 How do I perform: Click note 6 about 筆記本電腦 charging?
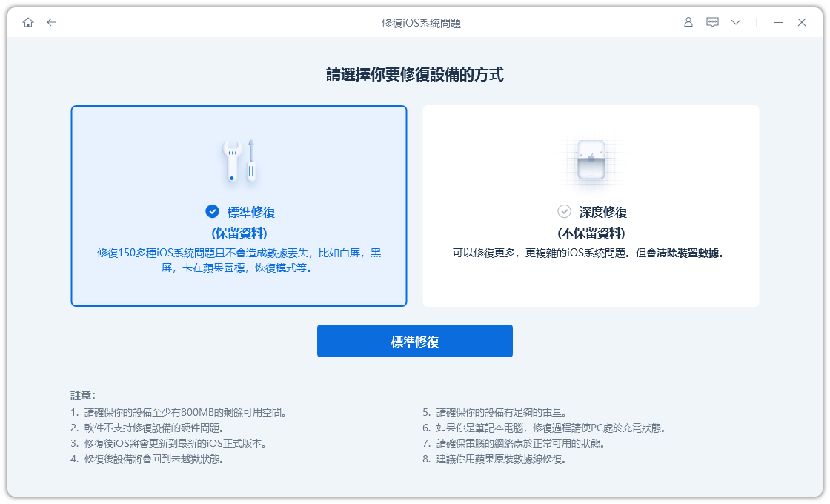point(544,428)
